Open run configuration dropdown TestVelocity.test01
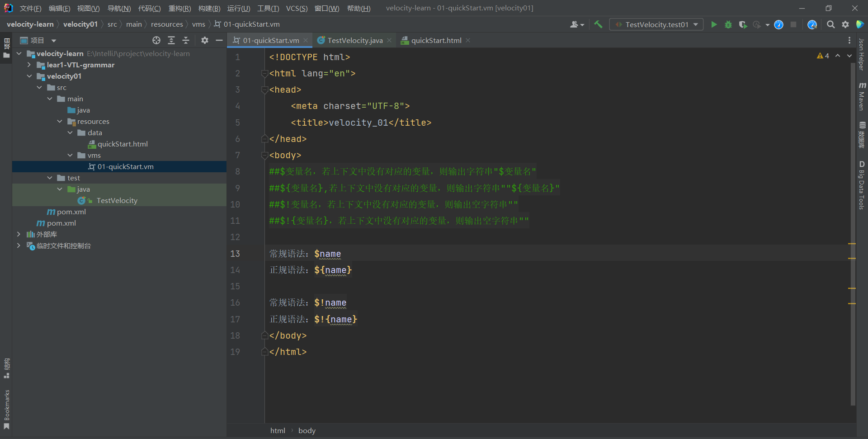868x439 pixels. click(x=656, y=24)
